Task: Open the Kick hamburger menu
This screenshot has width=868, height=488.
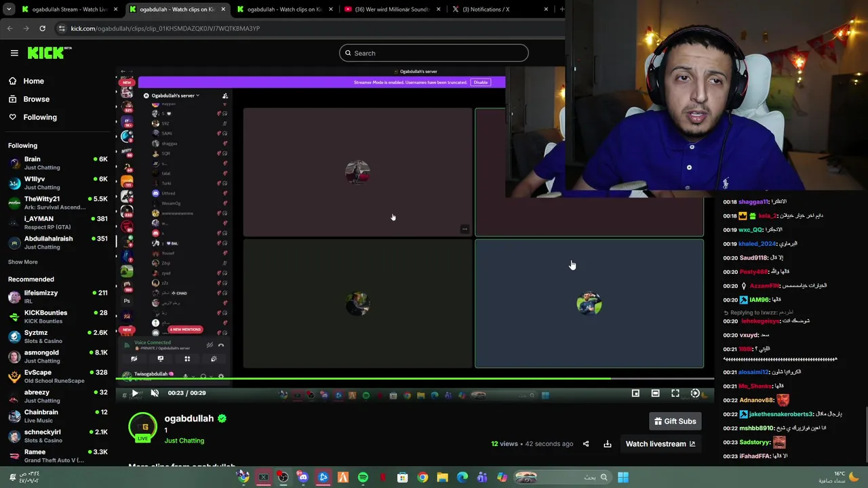Action: click(14, 53)
